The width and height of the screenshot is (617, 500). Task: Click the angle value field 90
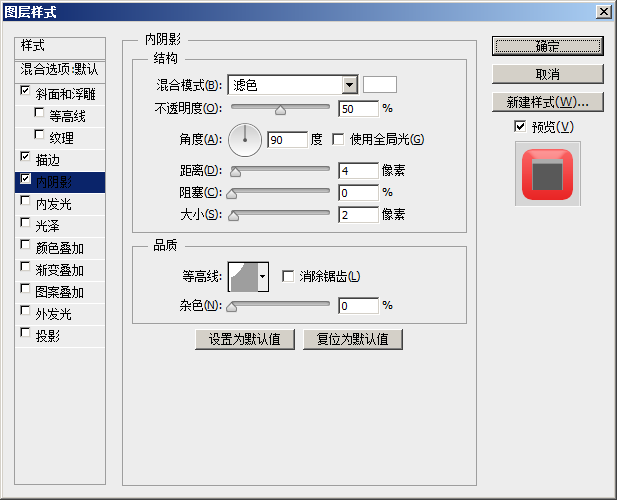point(287,140)
